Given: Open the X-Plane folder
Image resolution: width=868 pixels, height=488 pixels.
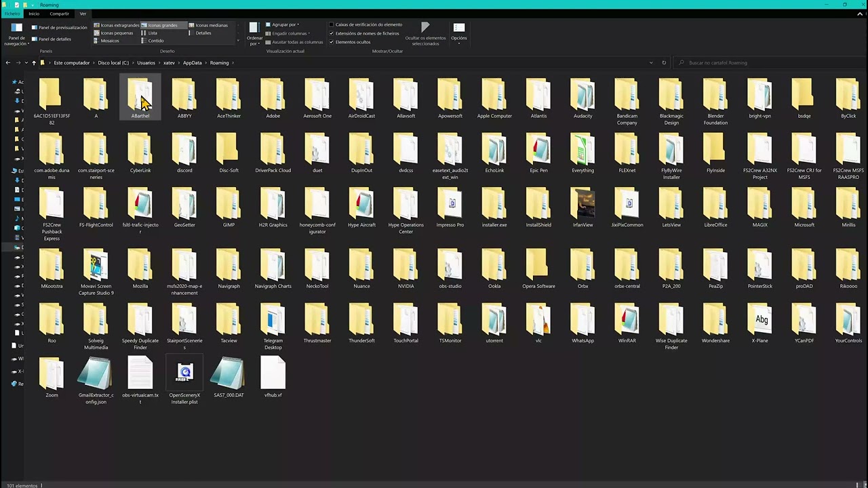Looking at the screenshot, I should 759,323.
